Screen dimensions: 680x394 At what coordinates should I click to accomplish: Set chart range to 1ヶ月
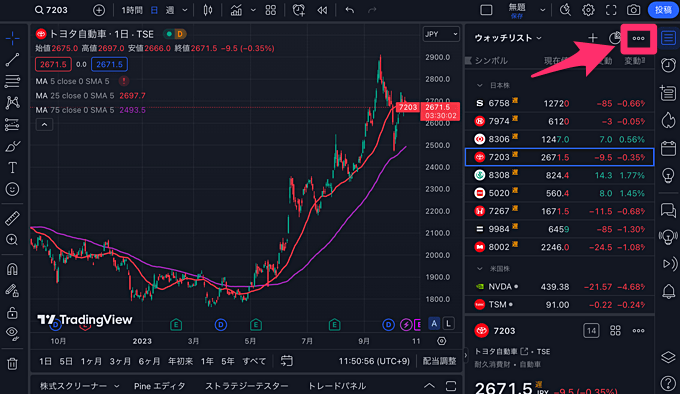tap(91, 361)
